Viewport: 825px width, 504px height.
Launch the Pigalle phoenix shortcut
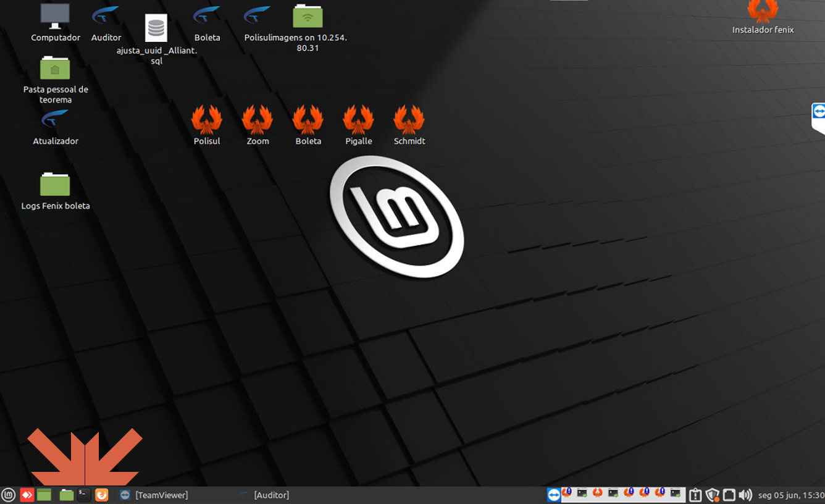click(359, 125)
